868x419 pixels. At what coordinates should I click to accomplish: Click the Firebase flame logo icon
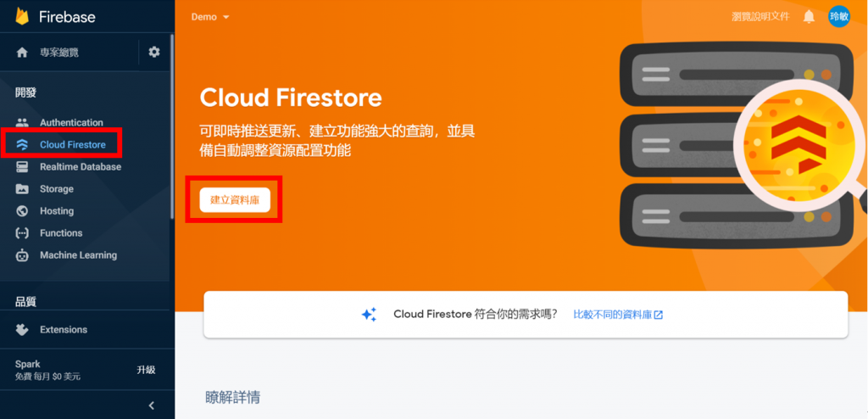click(22, 17)
